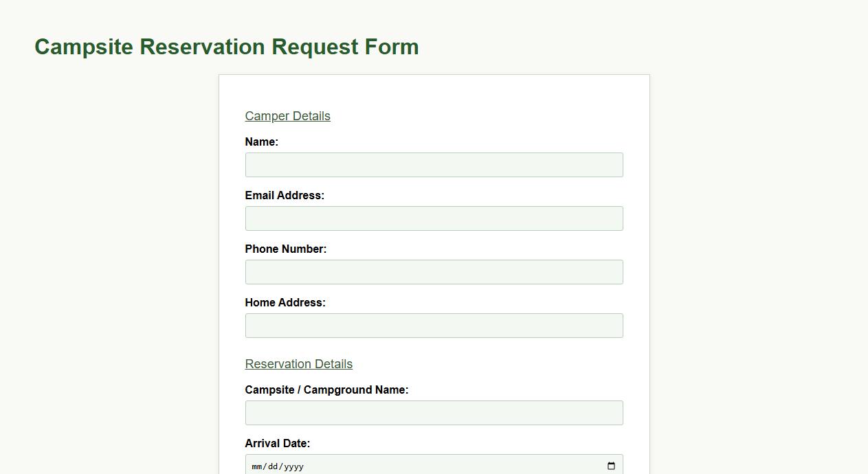Click inside the Phone Number input field
Viewport: 868px width, 474px height.
pyautogui.click(x=434, y=271)
